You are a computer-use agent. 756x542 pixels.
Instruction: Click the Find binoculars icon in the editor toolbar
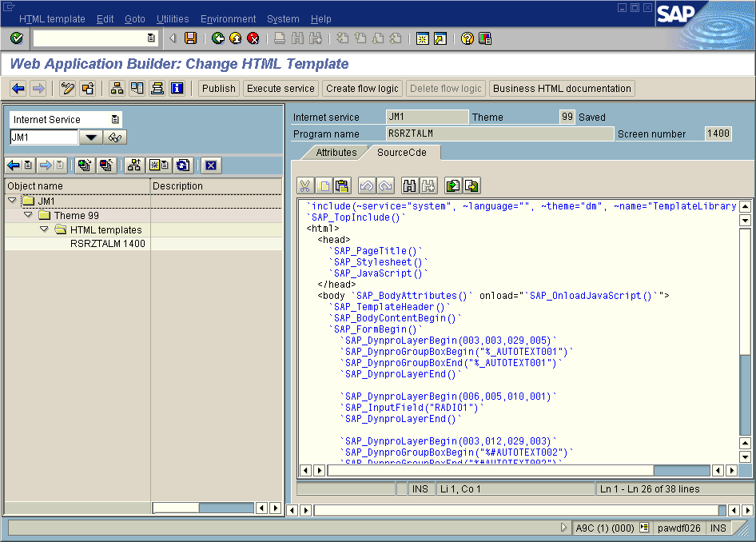pyautogui.click(x=409, y=186)
